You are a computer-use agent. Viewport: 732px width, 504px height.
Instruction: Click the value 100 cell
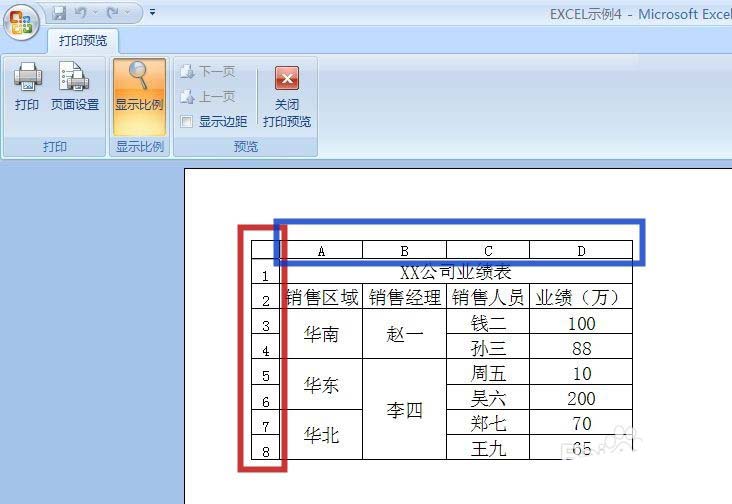point(581,323)
